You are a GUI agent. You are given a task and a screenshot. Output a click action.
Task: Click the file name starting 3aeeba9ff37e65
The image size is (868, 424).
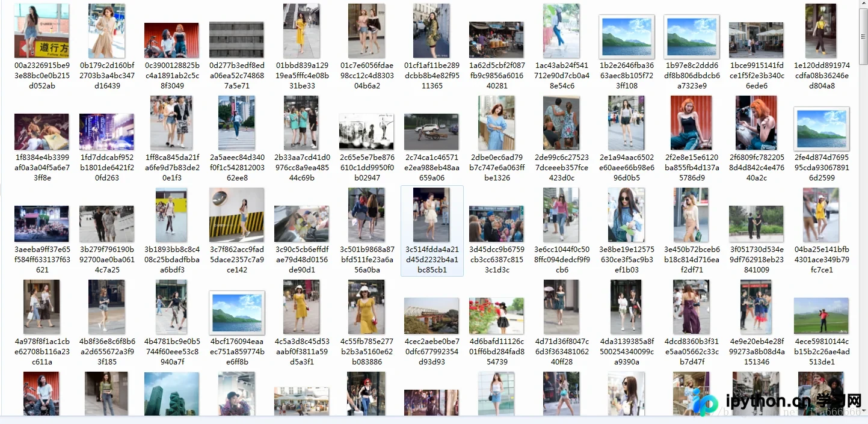42,260
